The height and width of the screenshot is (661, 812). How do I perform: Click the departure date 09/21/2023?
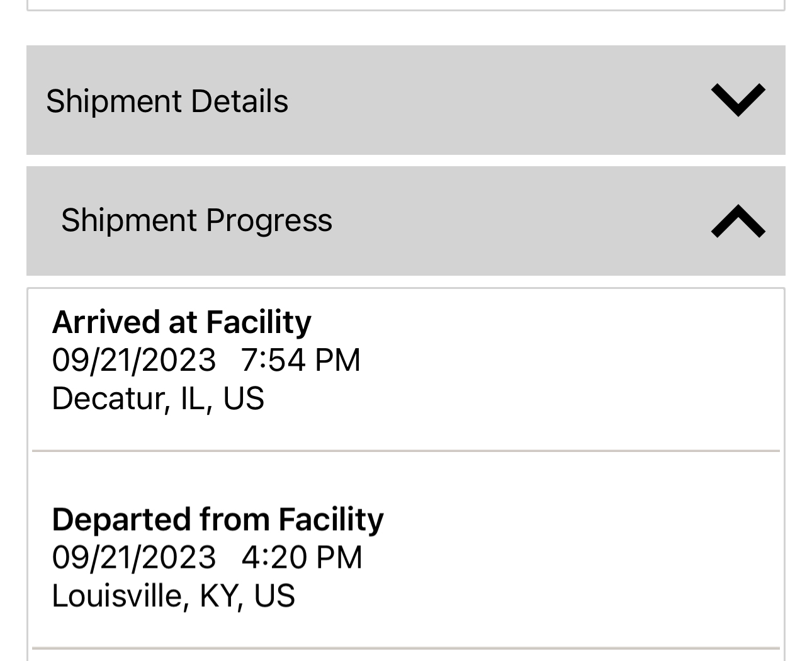133,558
